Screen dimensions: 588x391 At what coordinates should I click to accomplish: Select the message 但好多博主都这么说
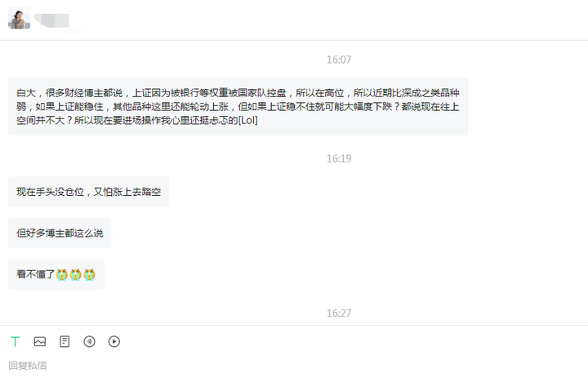(60, 233)
